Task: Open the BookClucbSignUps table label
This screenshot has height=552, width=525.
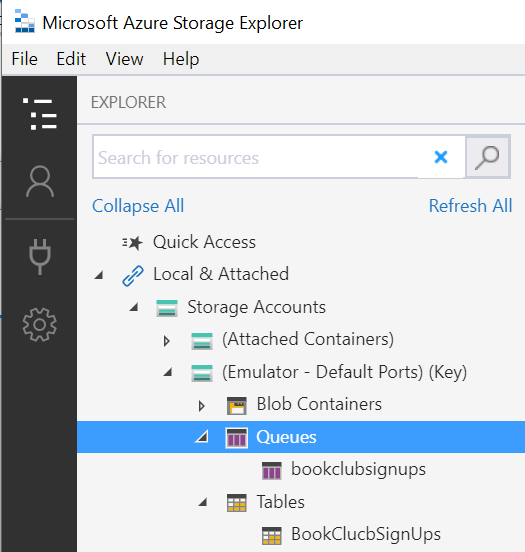Action: [x=366, y=534]
